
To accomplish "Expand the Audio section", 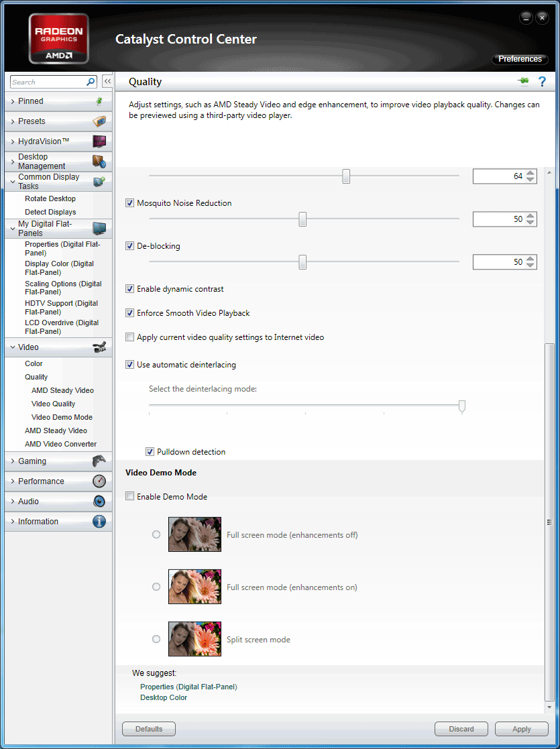I will 13,501.
